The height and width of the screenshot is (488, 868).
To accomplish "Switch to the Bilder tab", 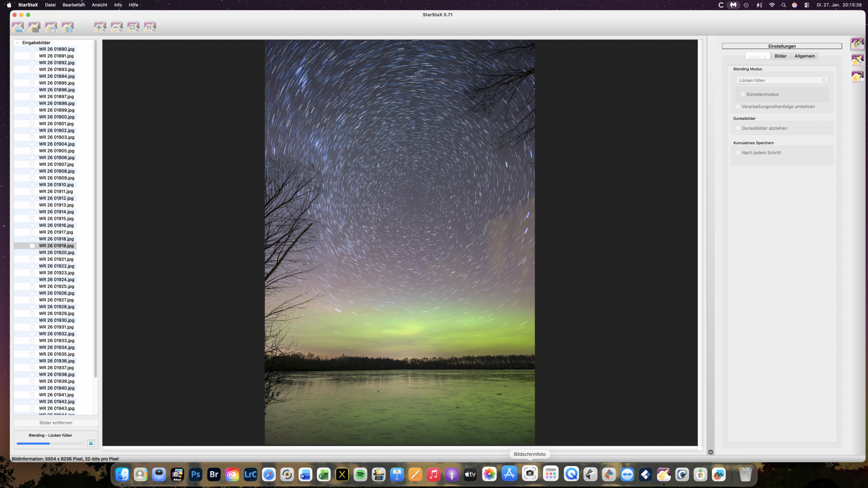I will click(780, 56).
